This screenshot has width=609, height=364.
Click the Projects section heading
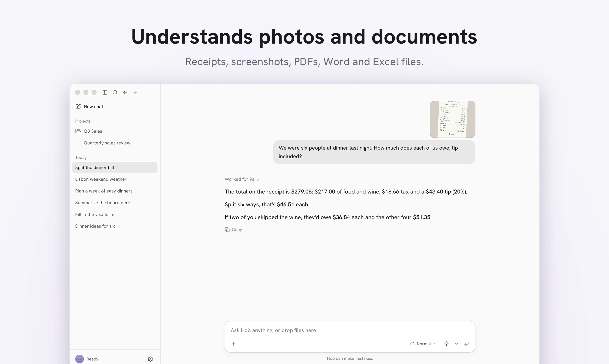(x=83, y=121)
